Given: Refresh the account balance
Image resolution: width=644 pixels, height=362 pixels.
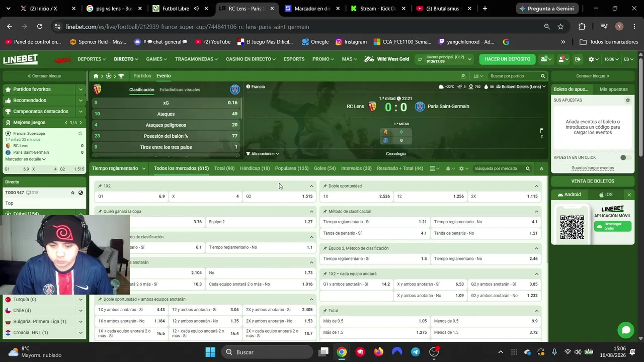Looking at the screenshot, I should tap(420, 59).
